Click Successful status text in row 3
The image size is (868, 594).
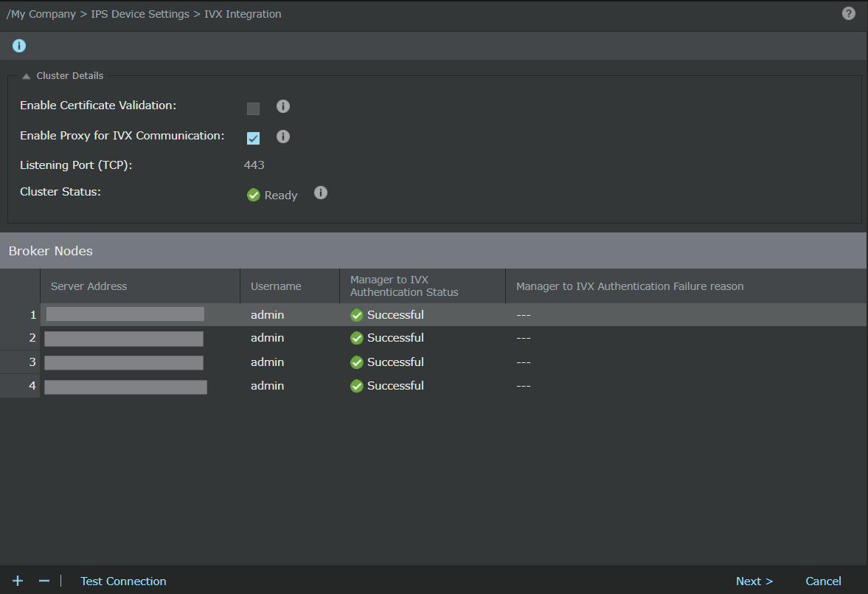click(x=395, y=362)
